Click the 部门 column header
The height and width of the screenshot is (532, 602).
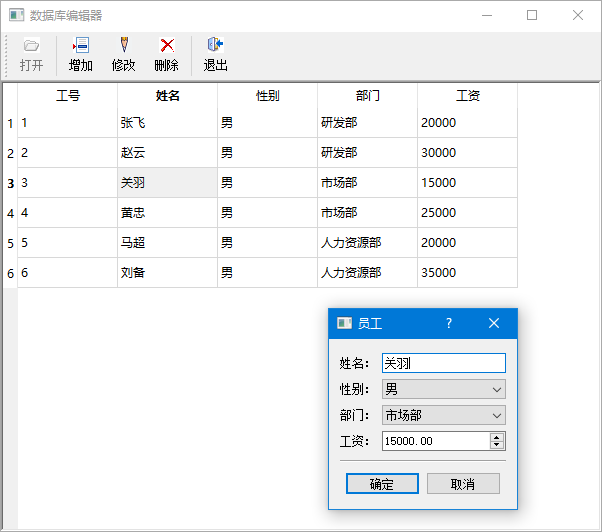click(x=367, y=96)
